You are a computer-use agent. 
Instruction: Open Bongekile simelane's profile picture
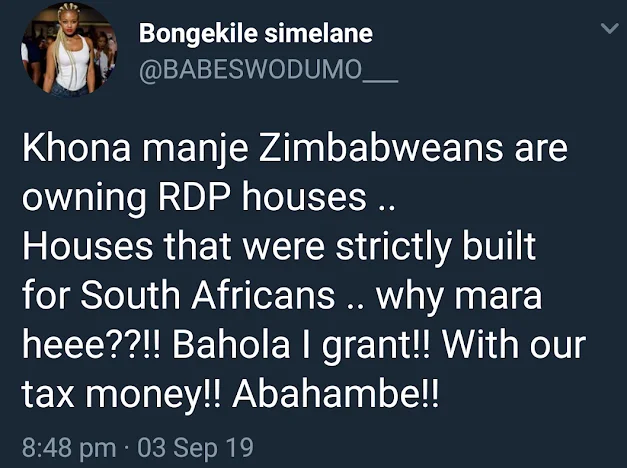tap(69, 49)
